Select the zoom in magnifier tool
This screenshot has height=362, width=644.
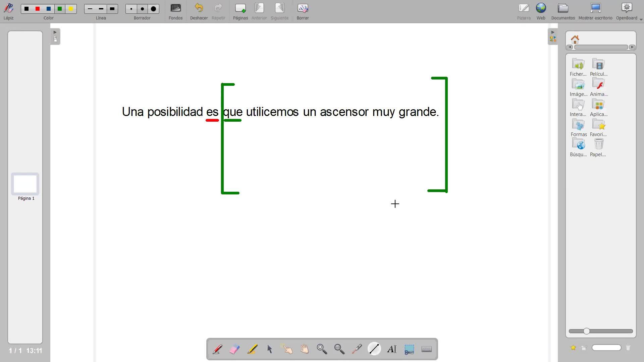click(322, 349)
